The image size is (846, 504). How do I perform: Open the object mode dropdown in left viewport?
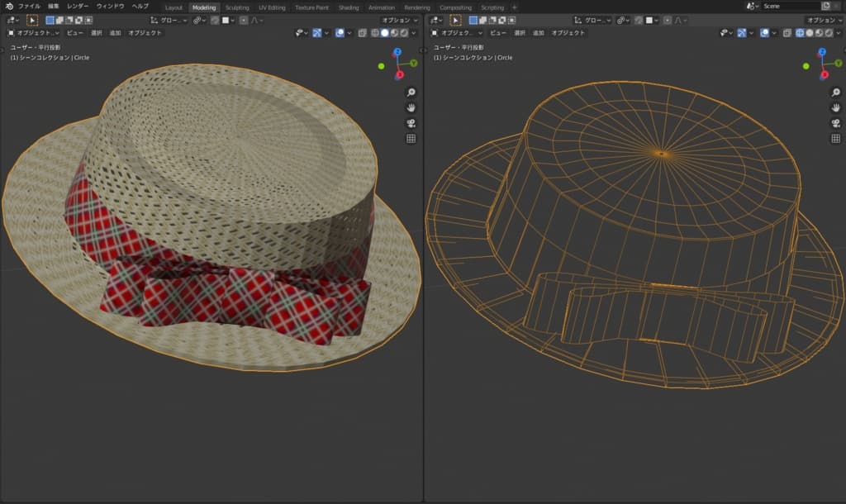34,33
